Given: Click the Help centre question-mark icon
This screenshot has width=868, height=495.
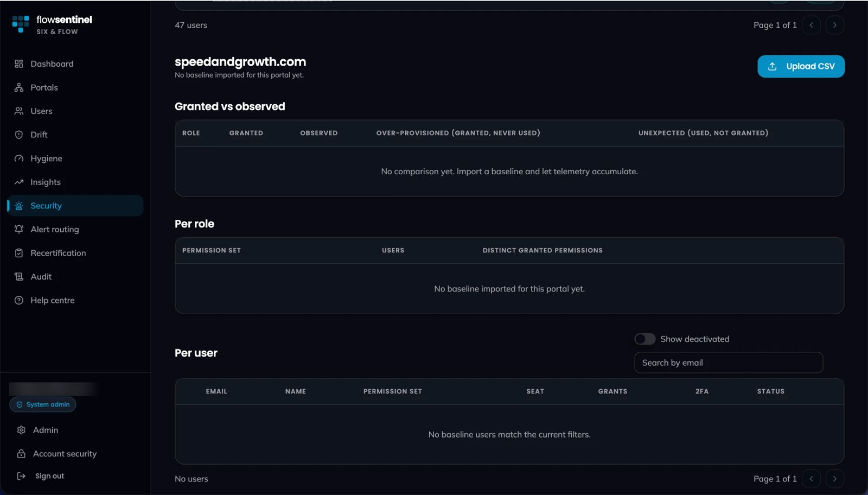Looking at the screenshot, I should 19,300.
